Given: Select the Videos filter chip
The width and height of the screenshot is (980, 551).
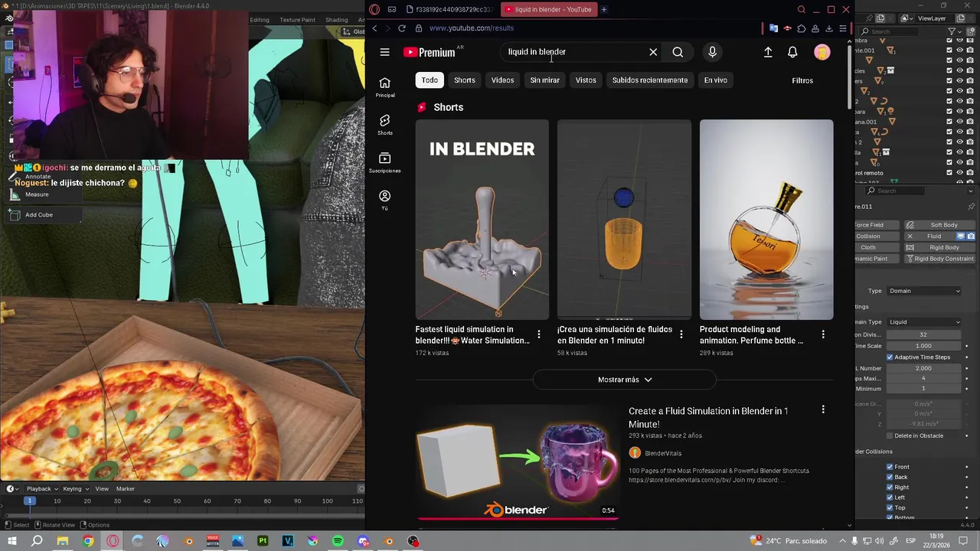Looking at the screenshot, I should coord(502,80).
